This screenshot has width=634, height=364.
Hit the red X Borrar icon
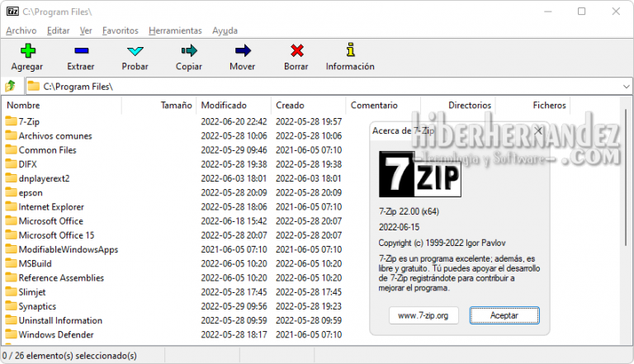coord(296,51)
